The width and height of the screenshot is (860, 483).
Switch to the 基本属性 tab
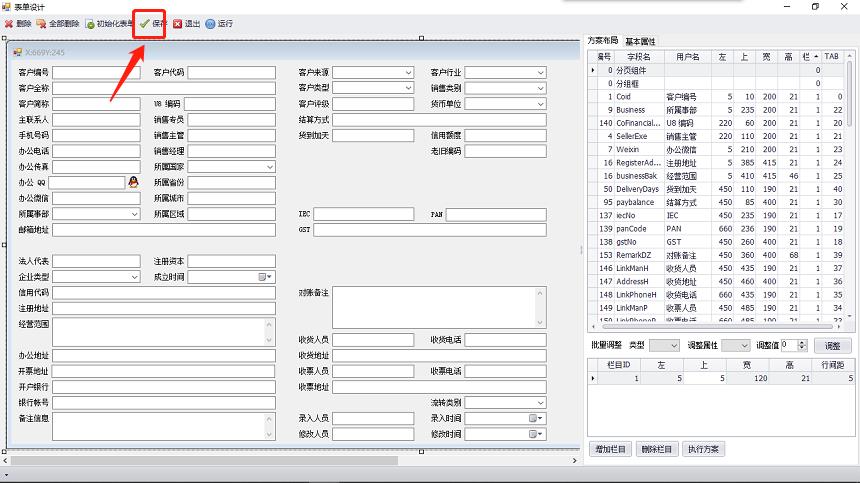pos(640,42)
